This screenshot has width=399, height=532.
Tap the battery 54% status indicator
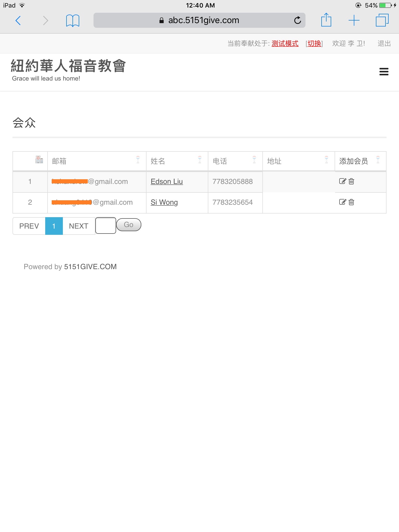pos(381,5)
